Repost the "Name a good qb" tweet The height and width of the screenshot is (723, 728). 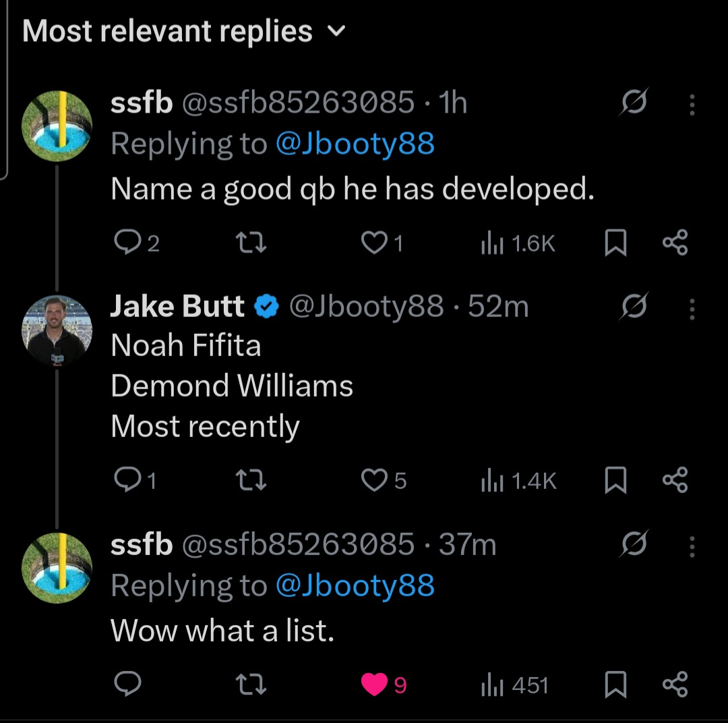pos(253,243)
